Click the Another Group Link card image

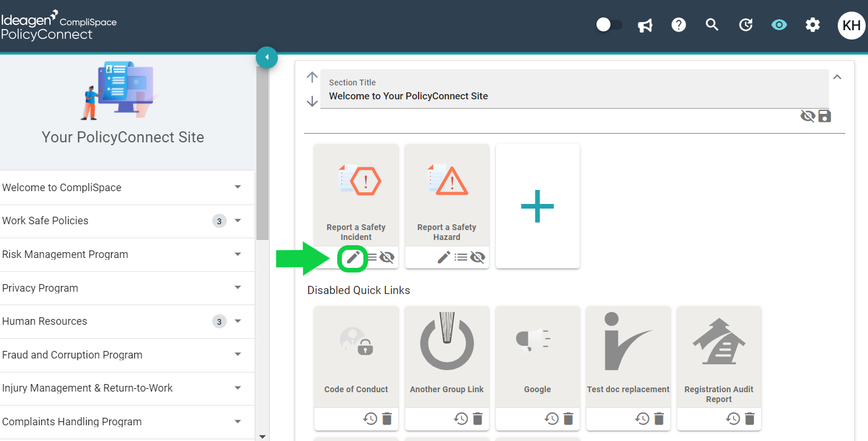coord(447,342)
